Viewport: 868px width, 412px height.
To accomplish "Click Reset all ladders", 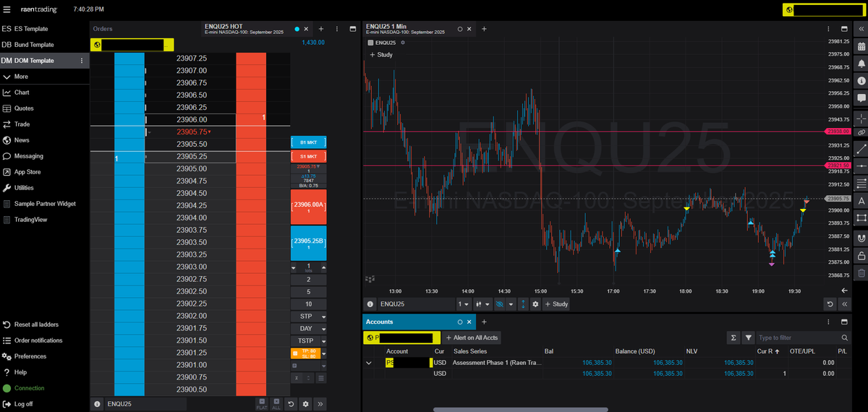I will (45, 325).
